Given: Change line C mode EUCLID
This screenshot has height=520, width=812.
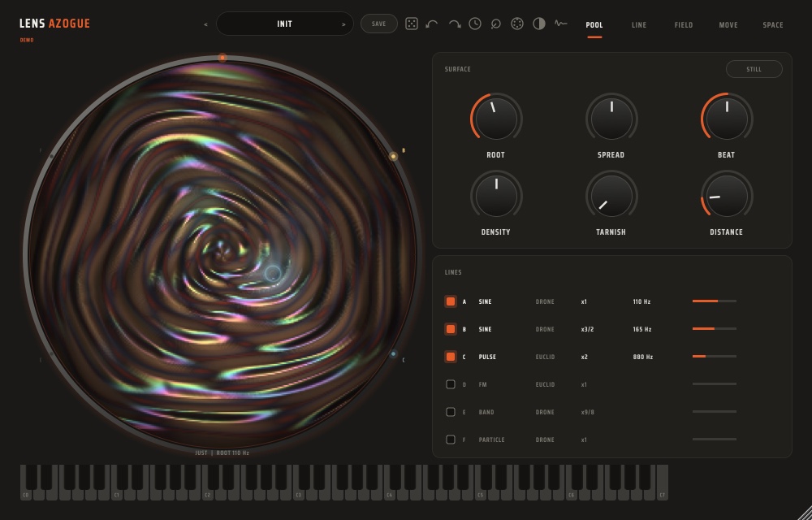Looking at the screenshot, I should [x=545, y=357].
